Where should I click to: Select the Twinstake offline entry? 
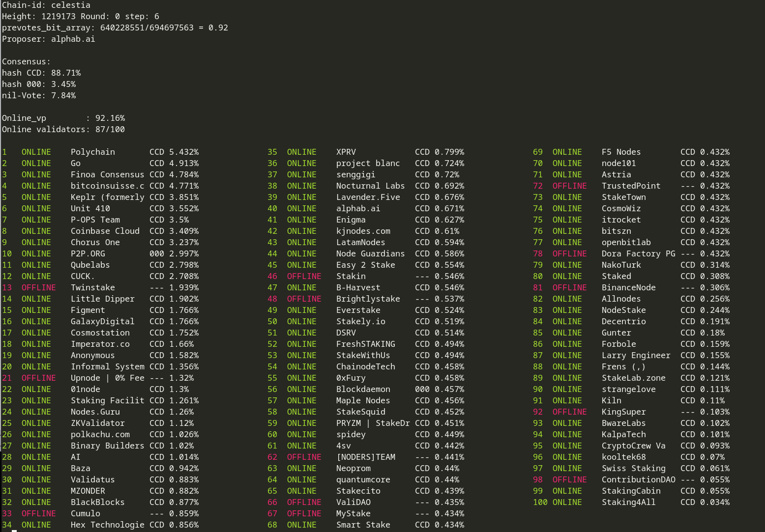pyautogui.click(x=93, y=287)
